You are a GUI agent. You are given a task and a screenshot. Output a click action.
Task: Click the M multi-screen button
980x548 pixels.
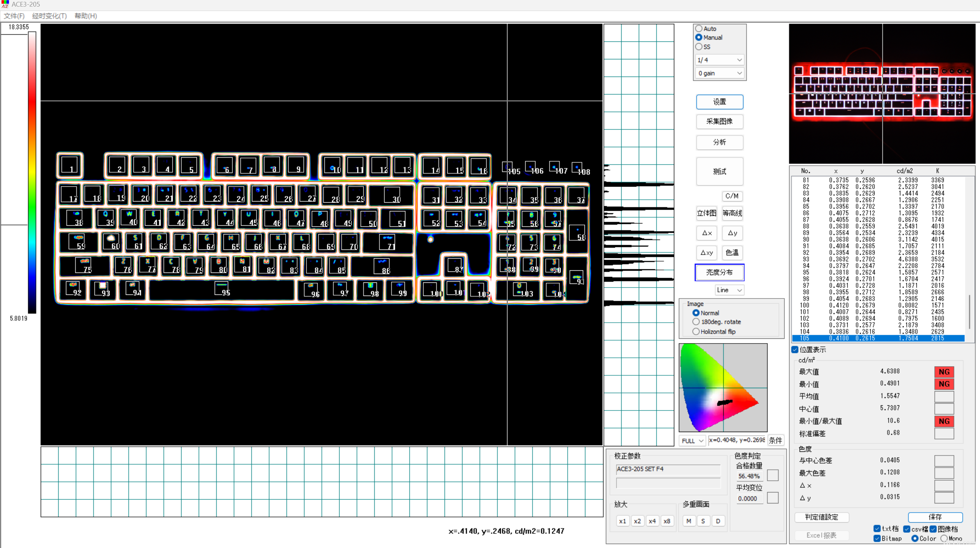(688, 521)
